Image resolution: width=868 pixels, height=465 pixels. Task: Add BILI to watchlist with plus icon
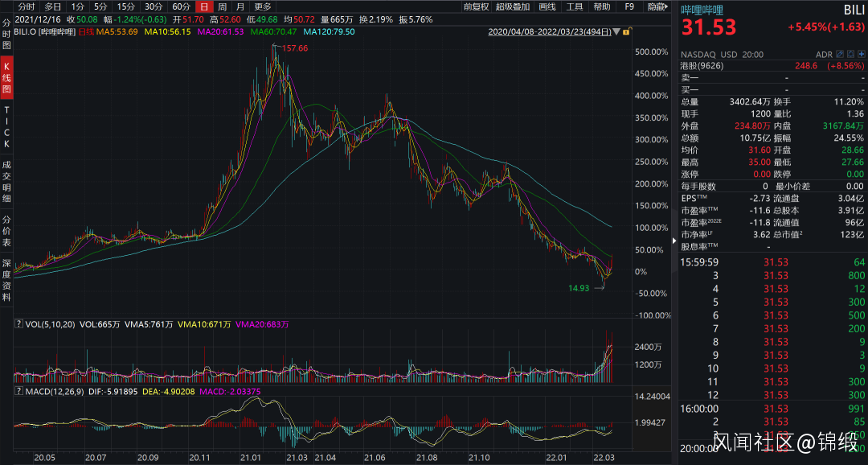862,55
